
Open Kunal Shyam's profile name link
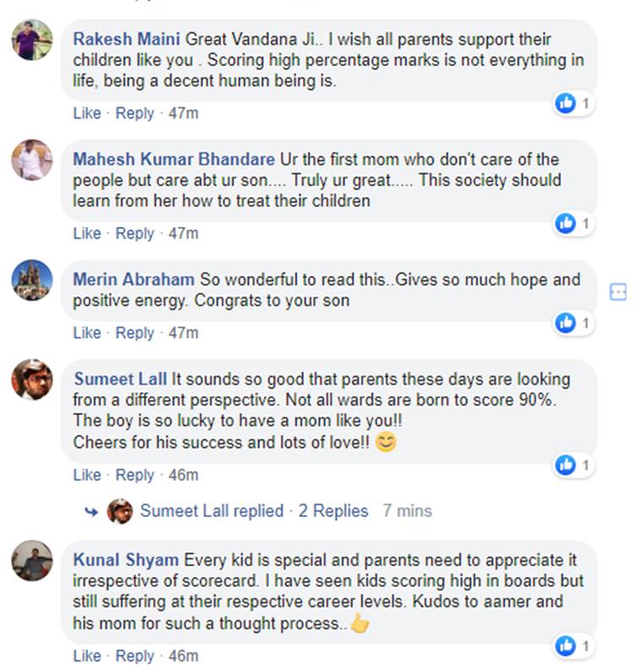126,560
